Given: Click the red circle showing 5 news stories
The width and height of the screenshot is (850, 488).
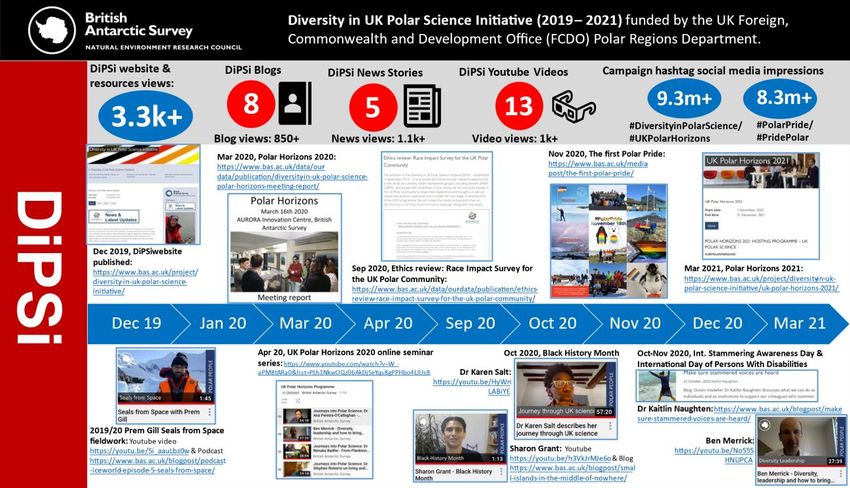Looking at the screenshot, I should (x=373, y=107).
